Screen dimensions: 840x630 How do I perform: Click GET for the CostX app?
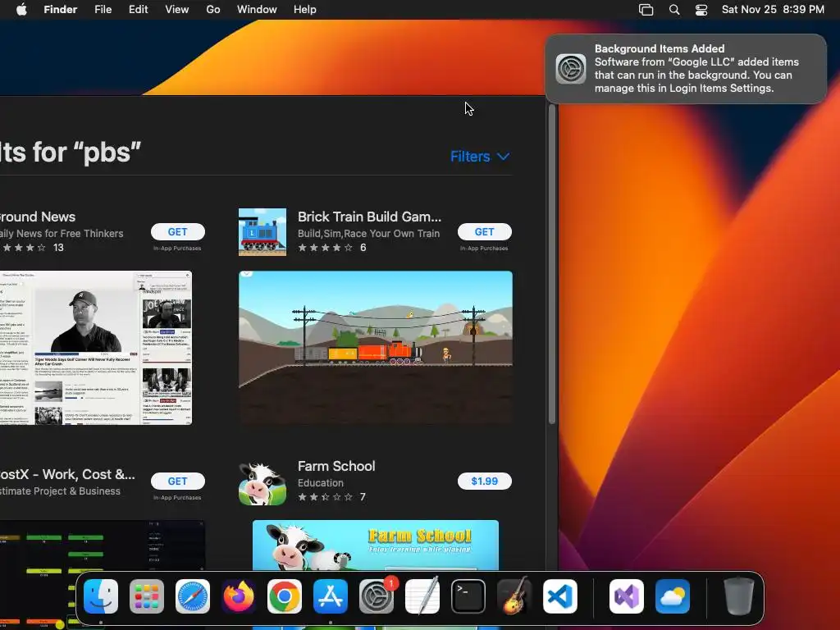tap(178, 481)
